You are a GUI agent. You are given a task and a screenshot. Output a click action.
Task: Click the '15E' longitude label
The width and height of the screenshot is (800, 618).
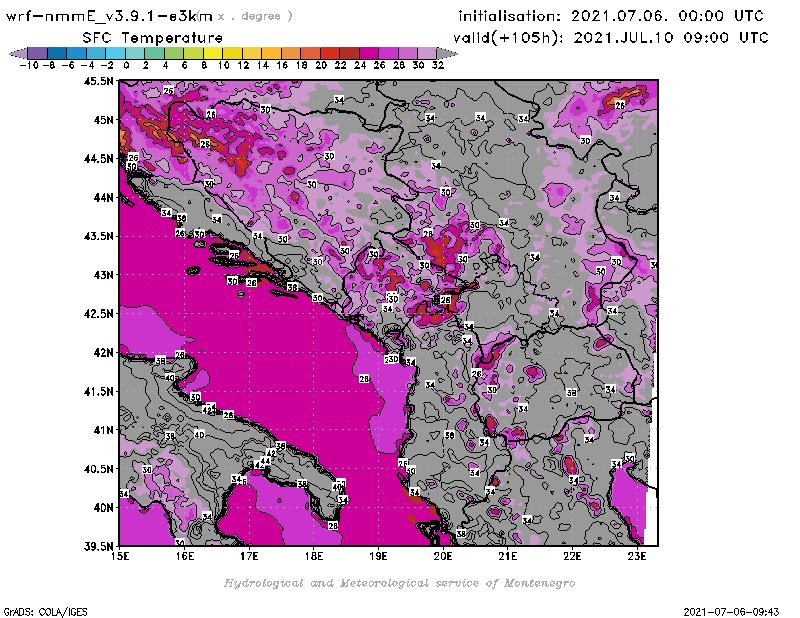click(x=119, y=556)
